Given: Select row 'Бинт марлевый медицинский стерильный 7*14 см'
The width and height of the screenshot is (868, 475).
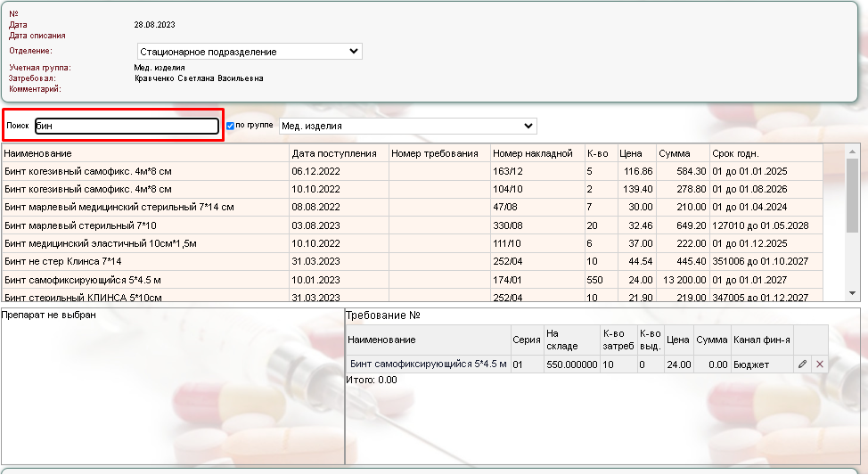Looking at the screenshot, I should pyautogui.click(x=119, y=207).
